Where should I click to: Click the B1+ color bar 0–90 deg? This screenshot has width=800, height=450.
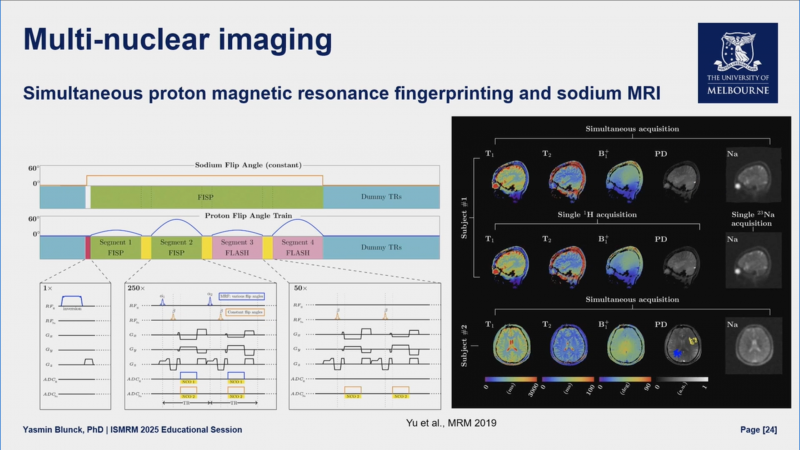[625, 380]
